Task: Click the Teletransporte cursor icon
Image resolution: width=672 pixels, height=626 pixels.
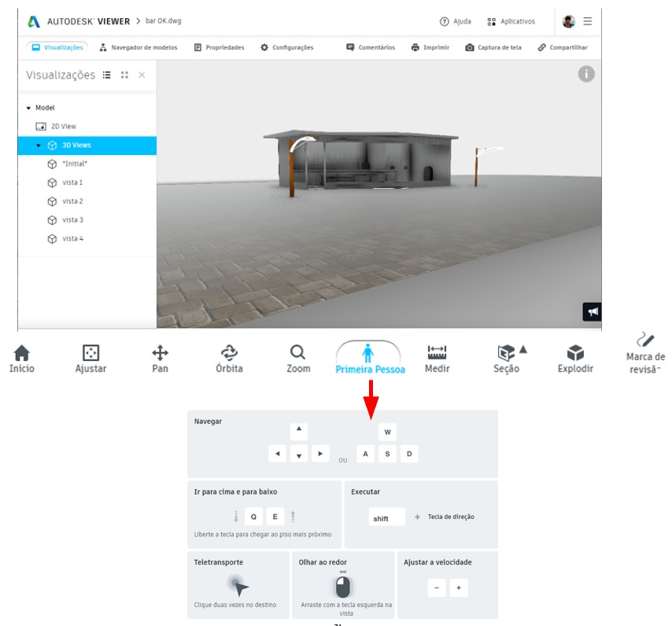Action: tap(238, 585)
